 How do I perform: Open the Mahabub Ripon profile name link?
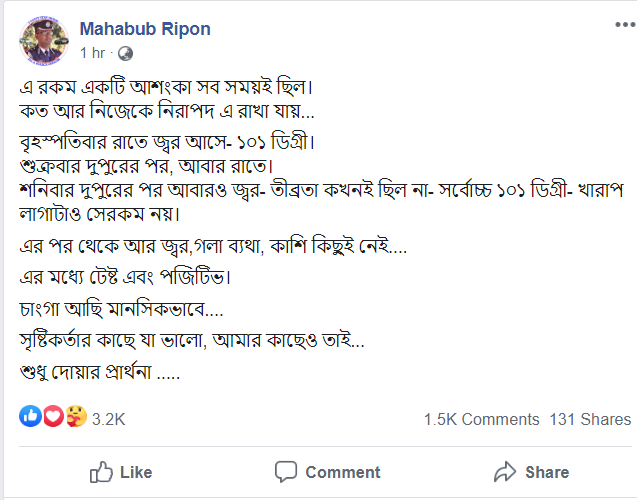click(x=144, y=29)
